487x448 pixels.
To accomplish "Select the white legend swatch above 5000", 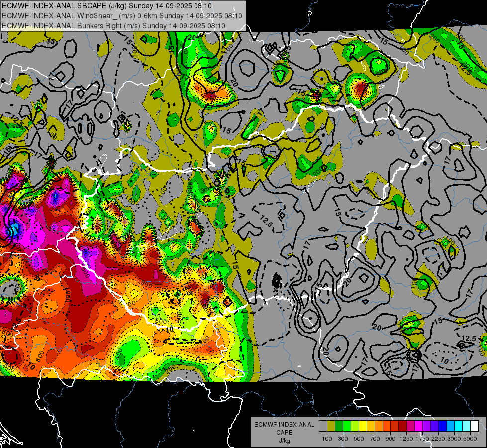I will tap(474, 426).
